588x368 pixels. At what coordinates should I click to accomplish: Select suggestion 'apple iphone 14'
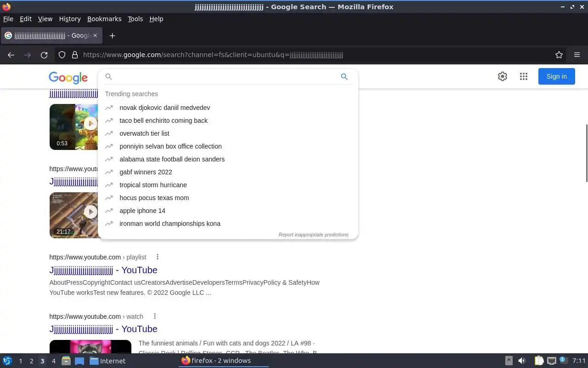[x=228, y=211]
